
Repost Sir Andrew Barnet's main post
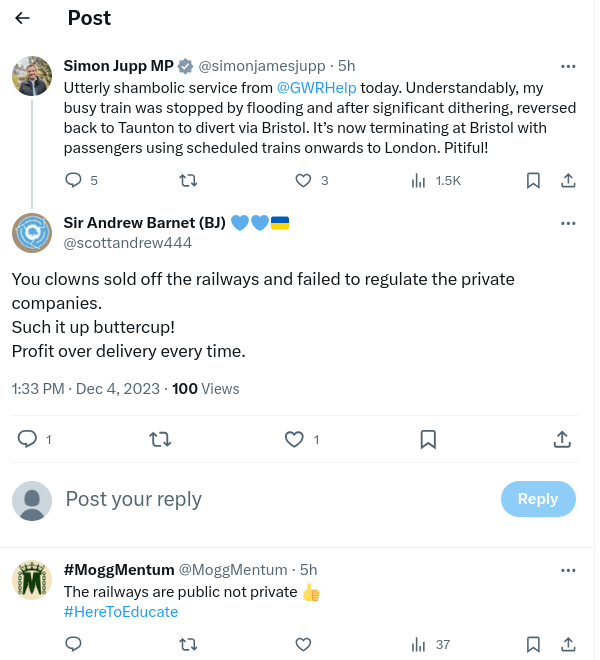(x=159, y=439)
